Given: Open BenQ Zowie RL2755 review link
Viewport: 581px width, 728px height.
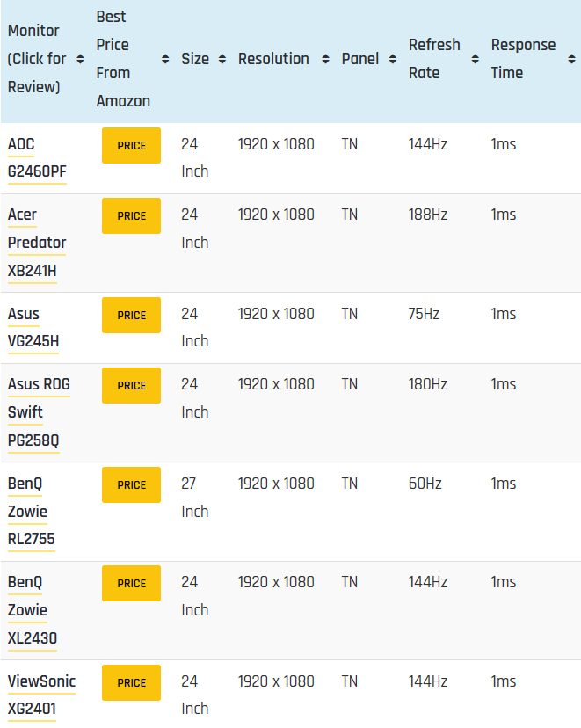Looking at the screenshot, I should 31,512.
